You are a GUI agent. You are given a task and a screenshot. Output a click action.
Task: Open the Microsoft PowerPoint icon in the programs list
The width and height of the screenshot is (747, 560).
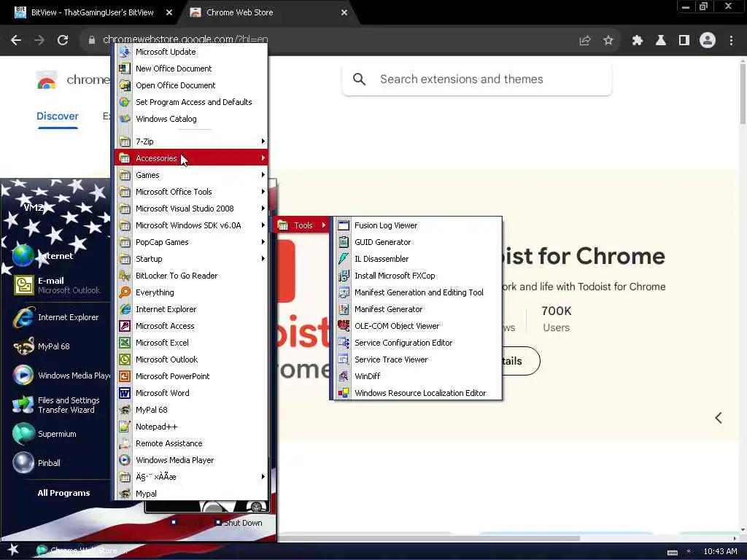pos(125,376)
